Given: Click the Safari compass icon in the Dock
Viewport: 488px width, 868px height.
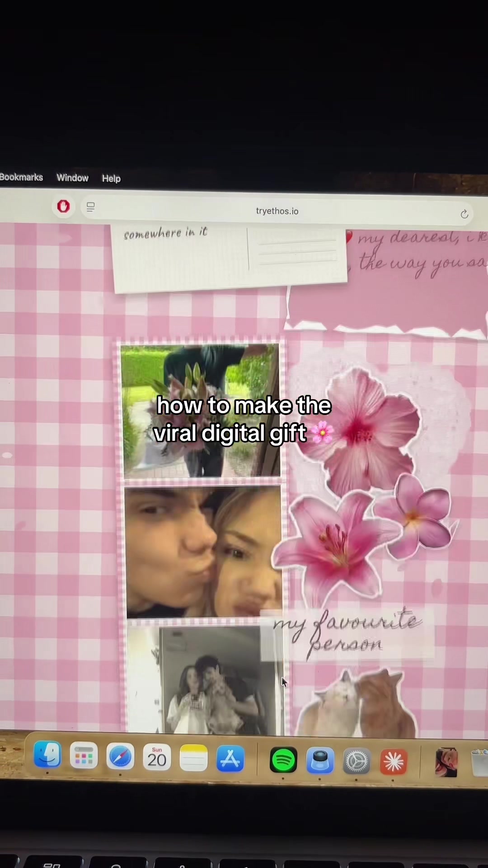Looking at the screenshot, I should [x=121, y=756].
